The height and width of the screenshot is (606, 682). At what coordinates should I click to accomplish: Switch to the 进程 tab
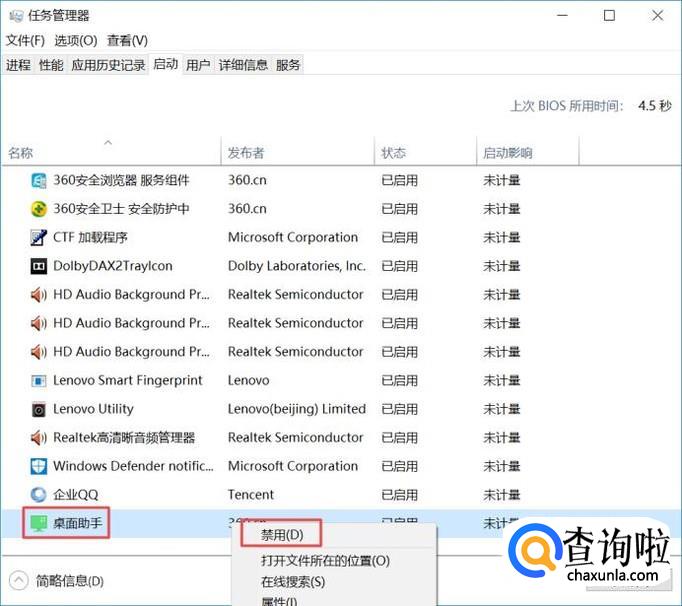point(18,65)
